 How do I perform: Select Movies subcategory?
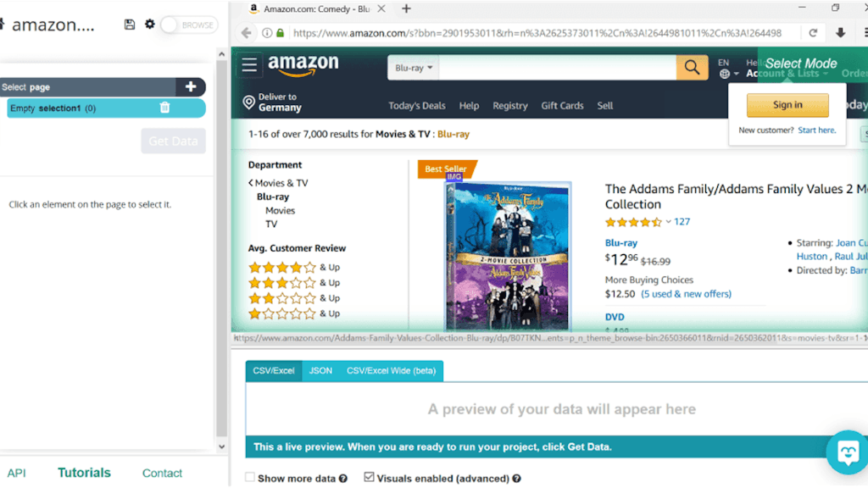tap(280, 211)
